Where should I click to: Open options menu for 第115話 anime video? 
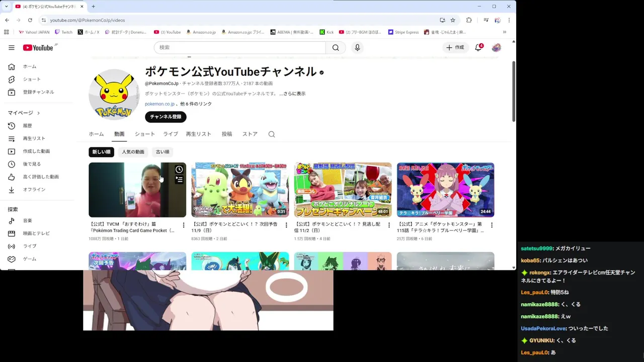point(492,225)
